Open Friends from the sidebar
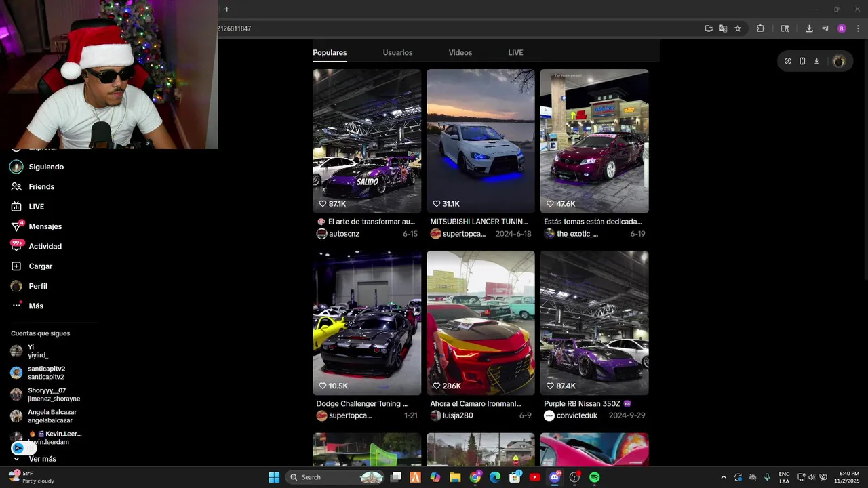Viewport: 868px width, 488px height. (x=33, y=186)
